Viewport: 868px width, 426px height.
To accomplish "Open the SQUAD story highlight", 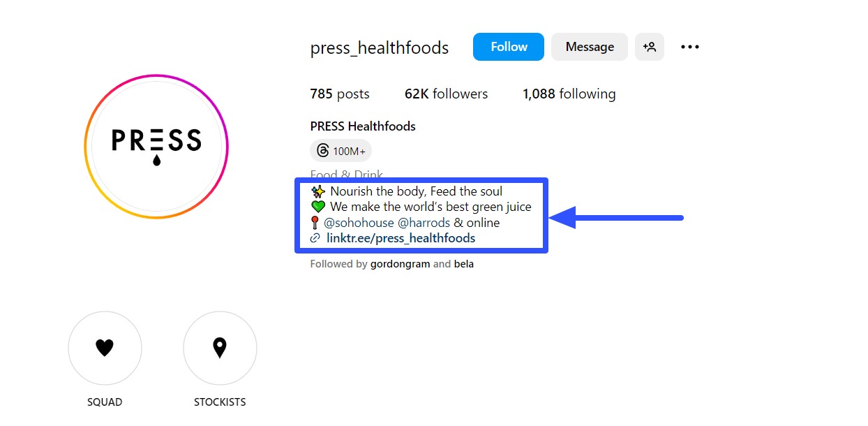I will tap(105, 348).
